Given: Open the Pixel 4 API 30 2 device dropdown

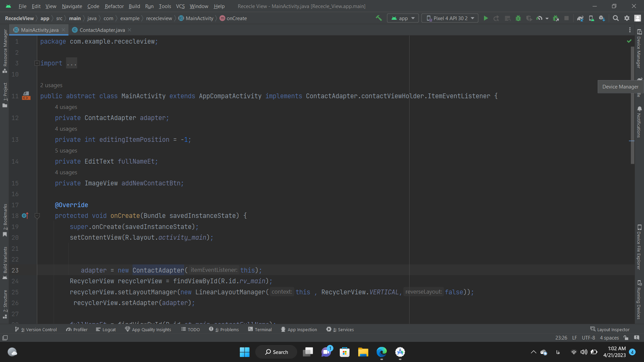Looking at the screenshot, I should (x=450, y=18).
